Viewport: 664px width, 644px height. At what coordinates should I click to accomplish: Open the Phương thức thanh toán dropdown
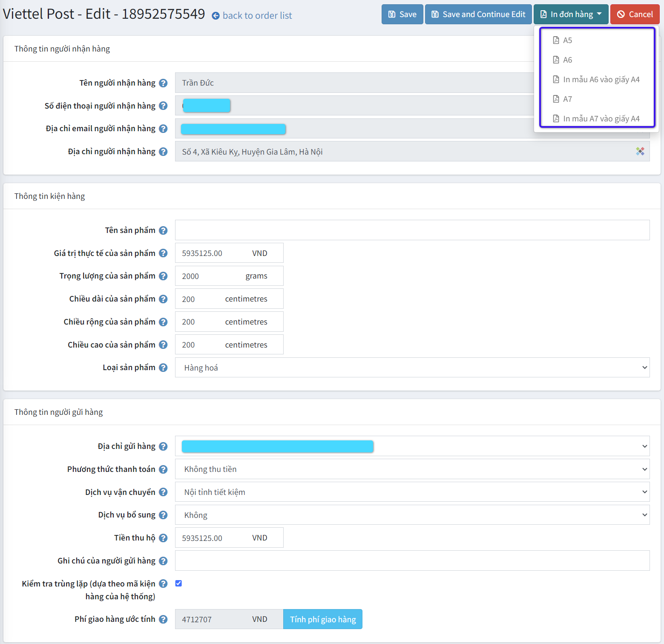(x=412, y=469)
